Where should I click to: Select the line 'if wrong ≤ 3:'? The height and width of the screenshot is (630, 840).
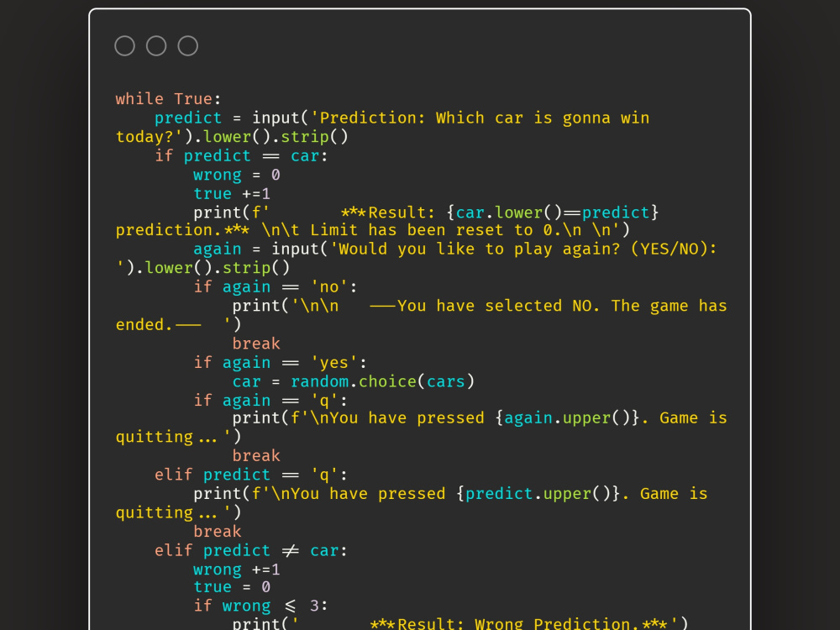(x=260, y=606)
